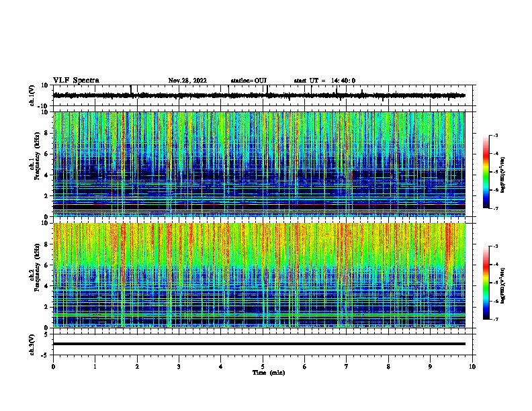The height and width of the screenshot is (411, 532).
Task: Select the "start UT = 14:40:0" text
Action: [x=324, y=81]
